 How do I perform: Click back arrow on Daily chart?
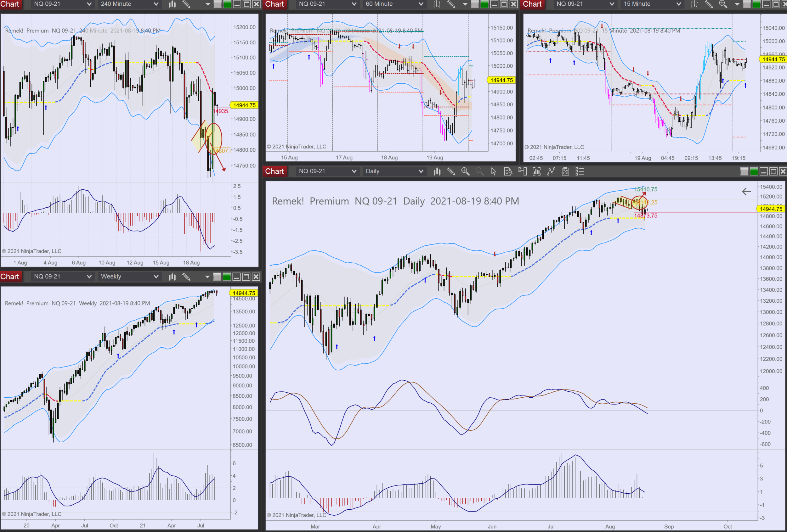click(746, 192)
